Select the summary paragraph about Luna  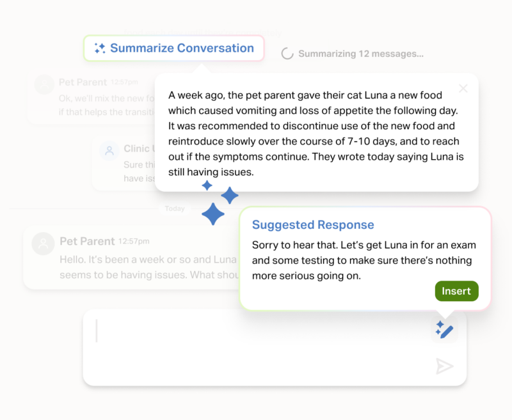[316, 133]
